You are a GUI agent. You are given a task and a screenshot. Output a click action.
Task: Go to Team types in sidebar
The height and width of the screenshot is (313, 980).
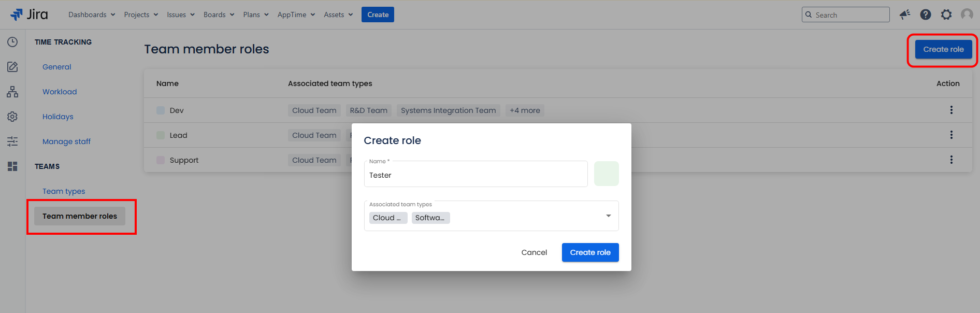64,191
